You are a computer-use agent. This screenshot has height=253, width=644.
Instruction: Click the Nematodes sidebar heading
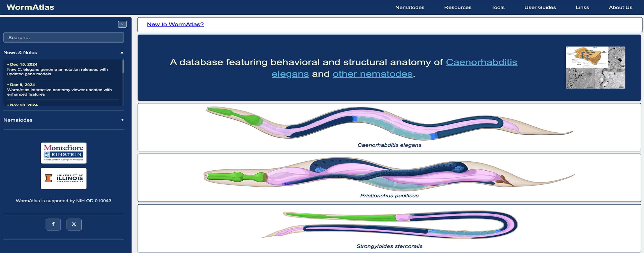18,120
